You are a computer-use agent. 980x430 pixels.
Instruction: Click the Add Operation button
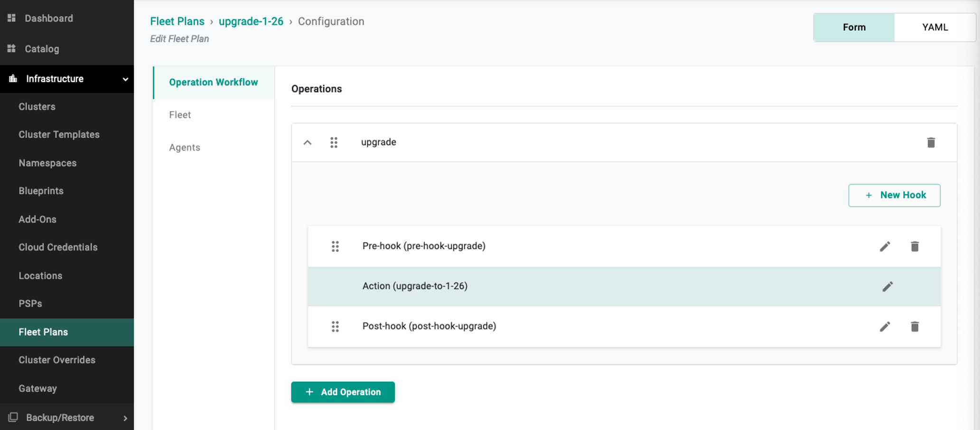click(343, 392)
